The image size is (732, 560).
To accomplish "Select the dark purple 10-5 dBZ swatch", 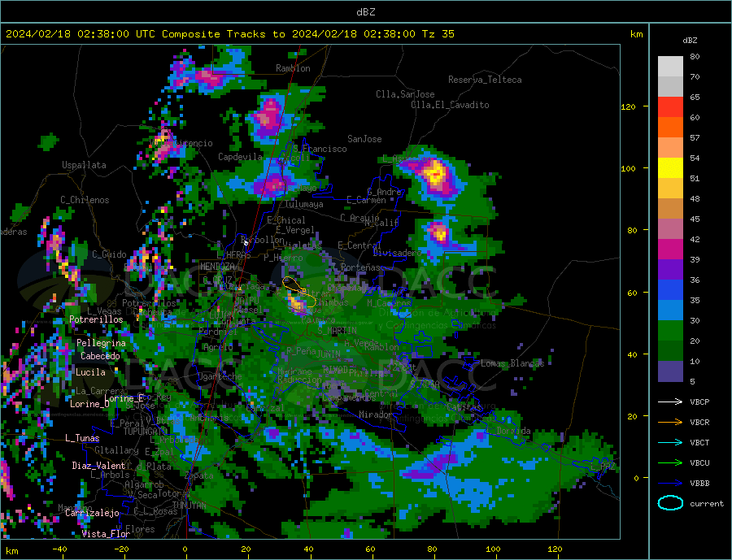I will click(x=670, y=371).
